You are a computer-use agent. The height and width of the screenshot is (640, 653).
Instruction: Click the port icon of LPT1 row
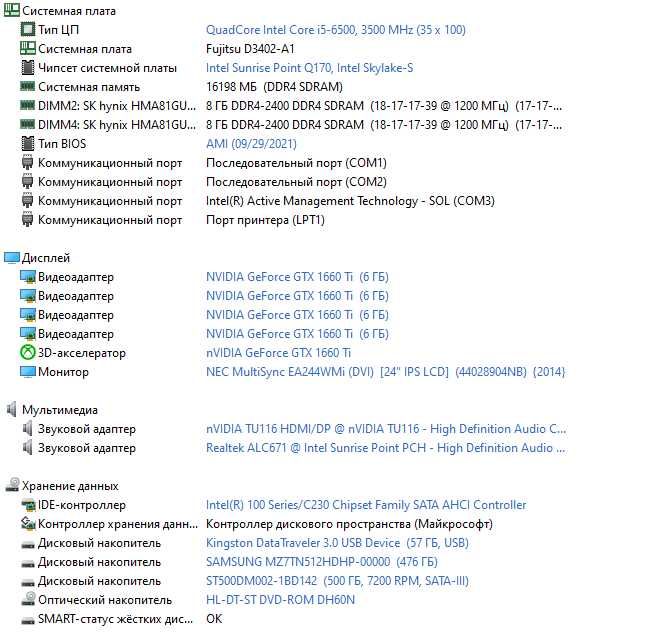tap(27, 219)
